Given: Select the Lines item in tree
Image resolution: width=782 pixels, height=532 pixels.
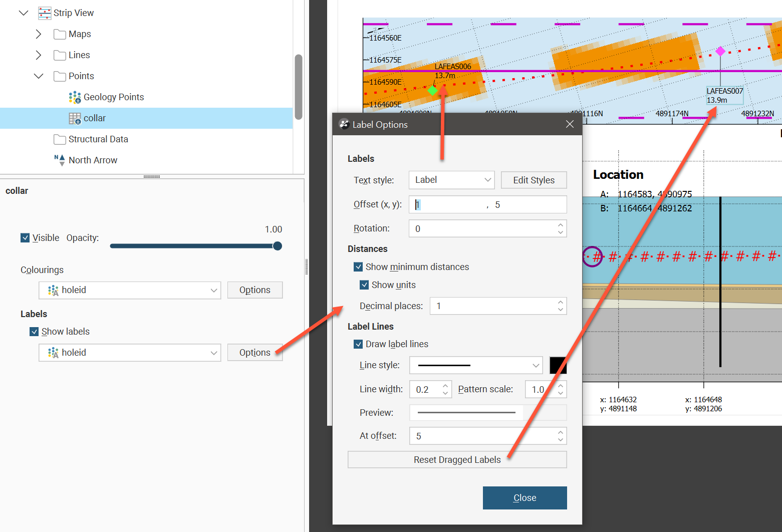Looking at the screenshot, I should pos(79,55).
